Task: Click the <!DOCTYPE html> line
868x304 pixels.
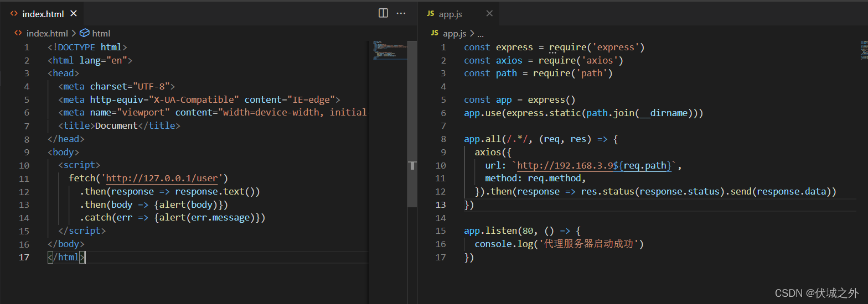Action: click(87, 48)
